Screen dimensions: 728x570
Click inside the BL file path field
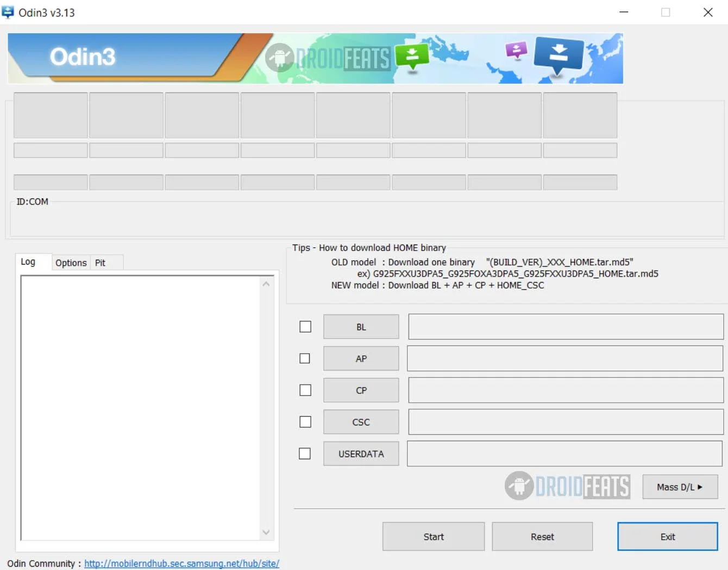tap(566, 327)
